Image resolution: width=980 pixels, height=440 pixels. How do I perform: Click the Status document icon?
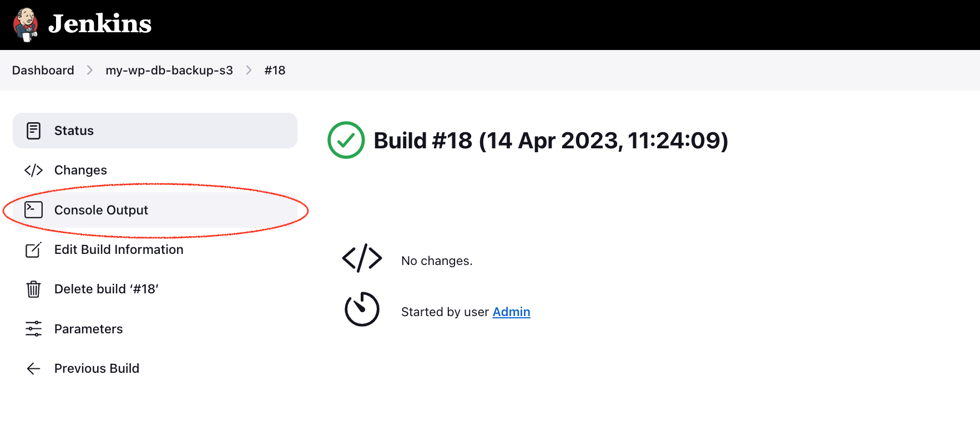click(33, 131)
